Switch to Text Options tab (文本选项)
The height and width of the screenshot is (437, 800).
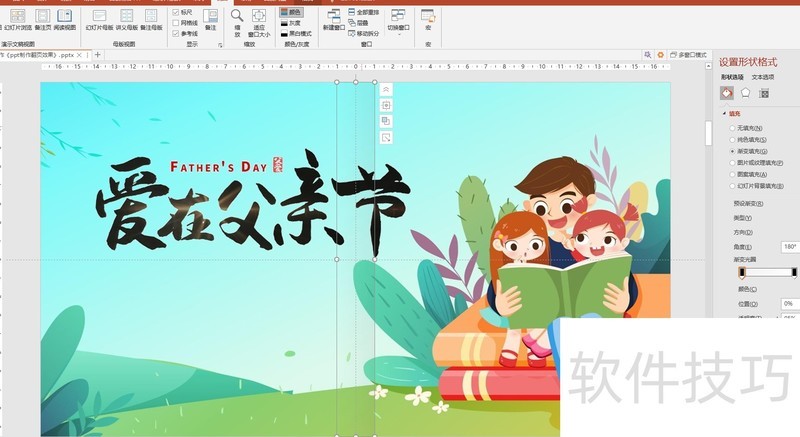tap(763, 77)
